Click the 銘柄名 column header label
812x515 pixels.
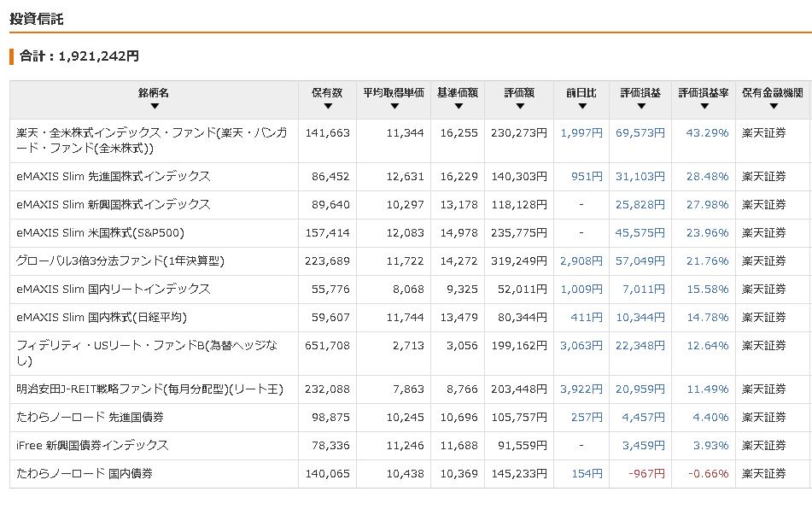(154, 93)
